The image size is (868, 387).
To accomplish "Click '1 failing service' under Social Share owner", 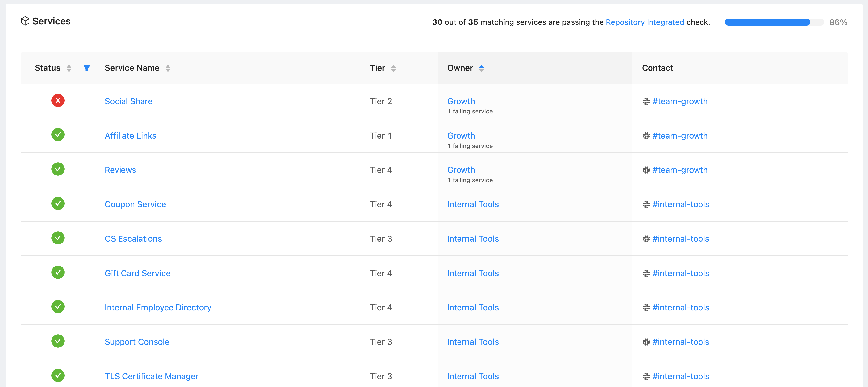I will click(x=470, y=111).
